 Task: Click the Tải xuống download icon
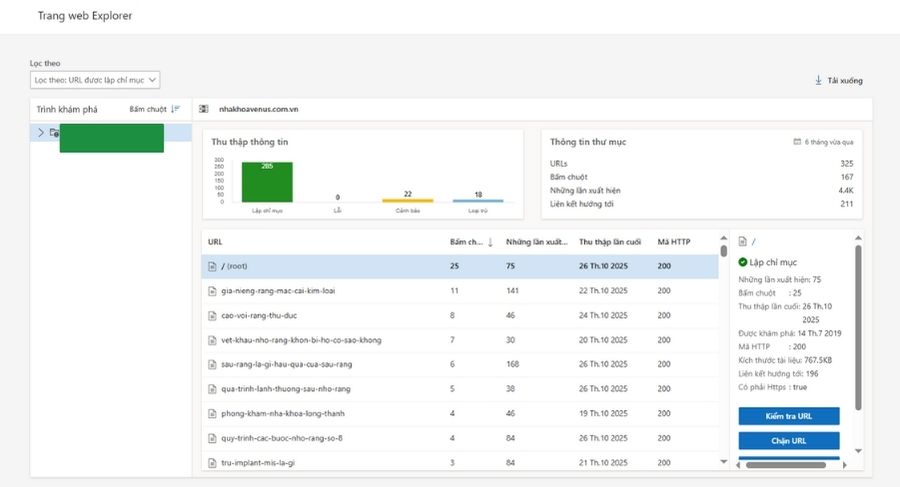click(818, 80)
